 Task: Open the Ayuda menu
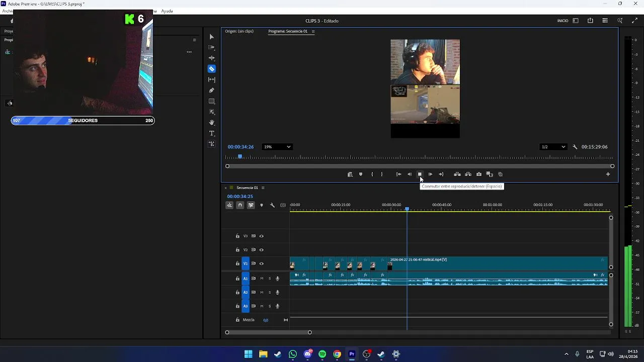tap(167, 11)
